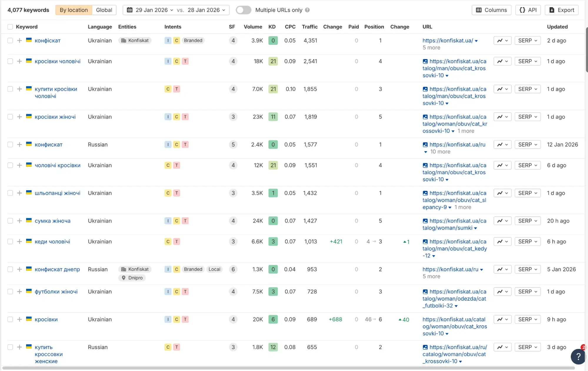Screen dimensions: 588x371
Task: Toggle Multiple URLs only switch
Action: point(243,10)
